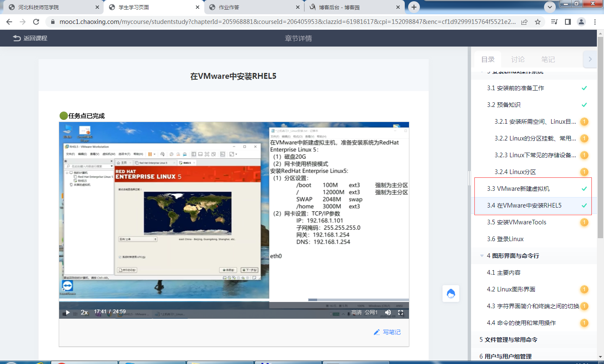The height and width of the screenshot is (364, 604).
Task: Click orange task badge beside 3.2.2
Action: tap(584, 138)
